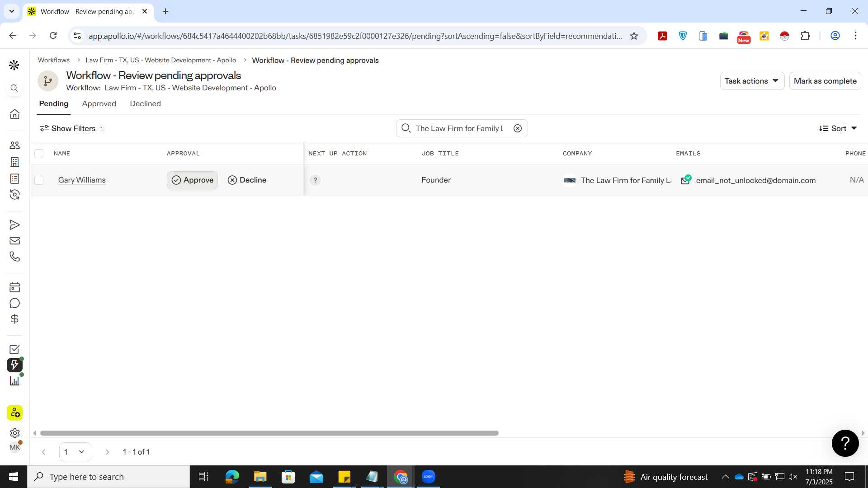The width and height of the screenshot is (868, 488).
Task: Click the next up action question icon
Action: (x=315, y=180)
